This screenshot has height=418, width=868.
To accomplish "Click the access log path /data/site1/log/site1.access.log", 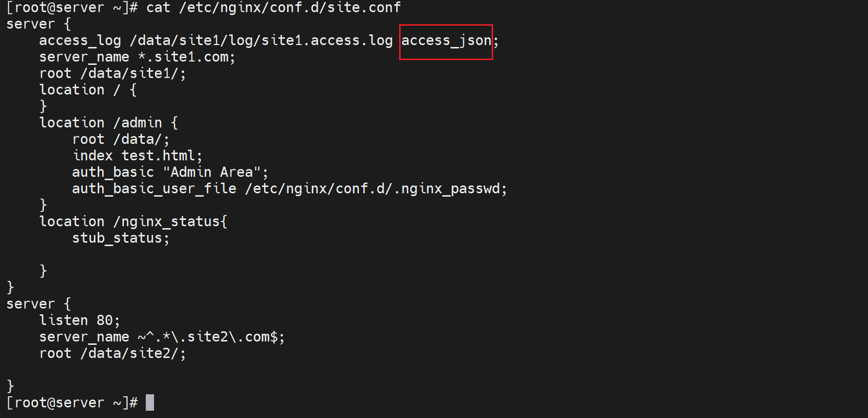I will (x=261, y=41).
